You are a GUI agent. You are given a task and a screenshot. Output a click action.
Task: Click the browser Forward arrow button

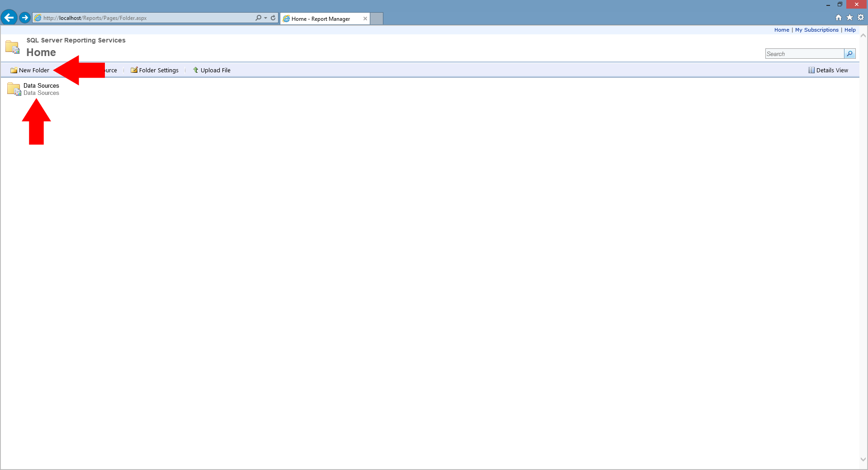[x=25, y=18]
